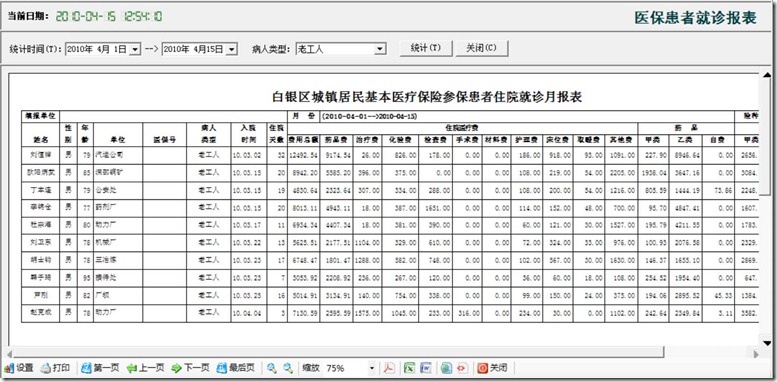Click total cost cell 8942.20
The height and width of the screenshot is (382, 777).
click(x=305, y=172)
